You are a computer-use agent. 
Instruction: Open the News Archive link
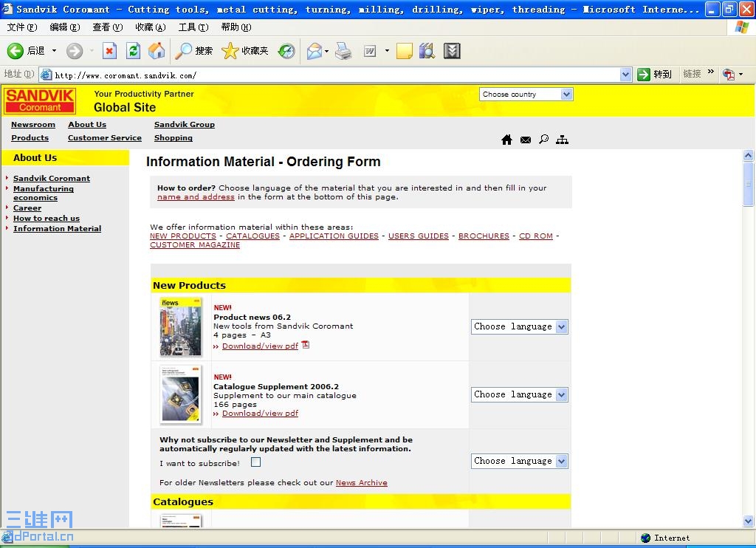(x=362, y=482)
